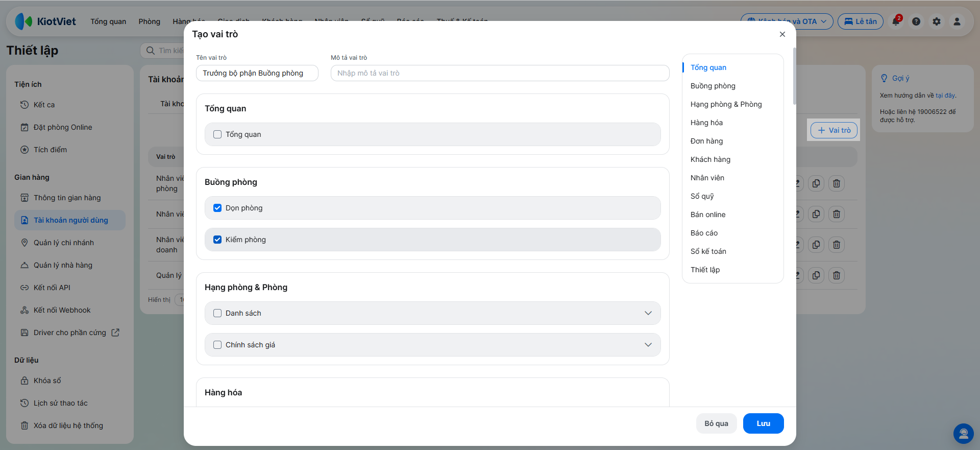Jump to Thiết lập section
The width and height of the screenshot is (980, 450).
tap(705, 270)
